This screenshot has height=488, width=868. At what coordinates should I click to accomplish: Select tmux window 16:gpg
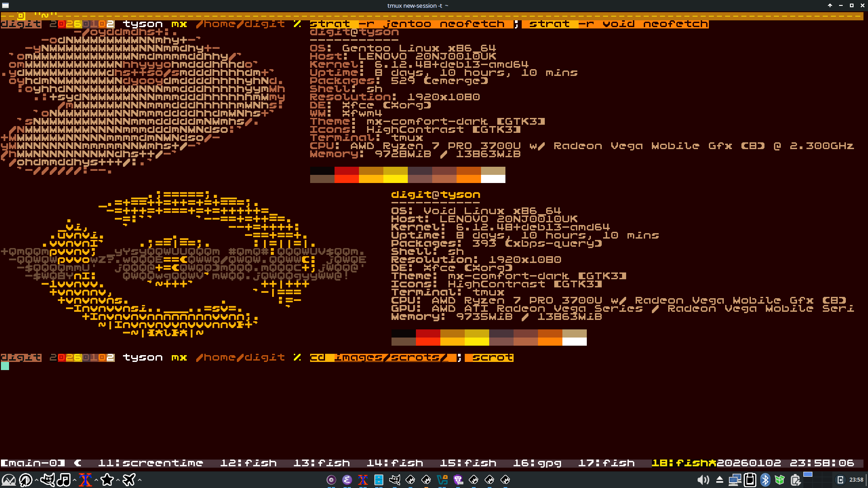537,463
